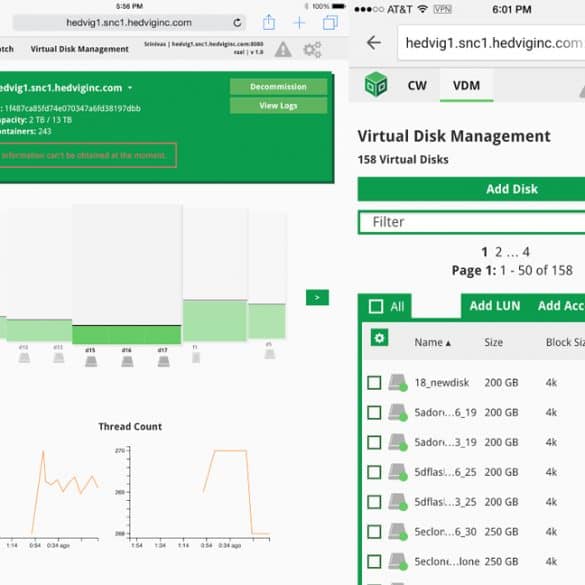Check the box for 5eclon...lone

374,562
